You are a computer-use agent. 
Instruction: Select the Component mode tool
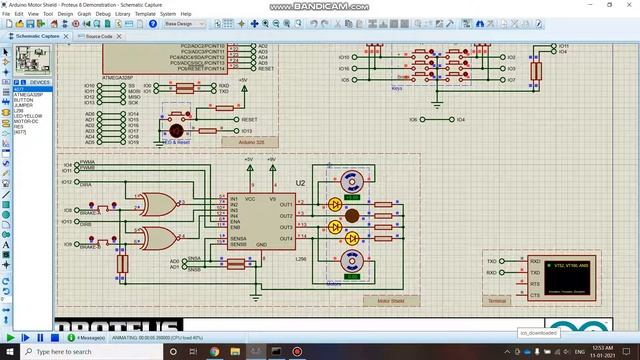tap(6, 62)
